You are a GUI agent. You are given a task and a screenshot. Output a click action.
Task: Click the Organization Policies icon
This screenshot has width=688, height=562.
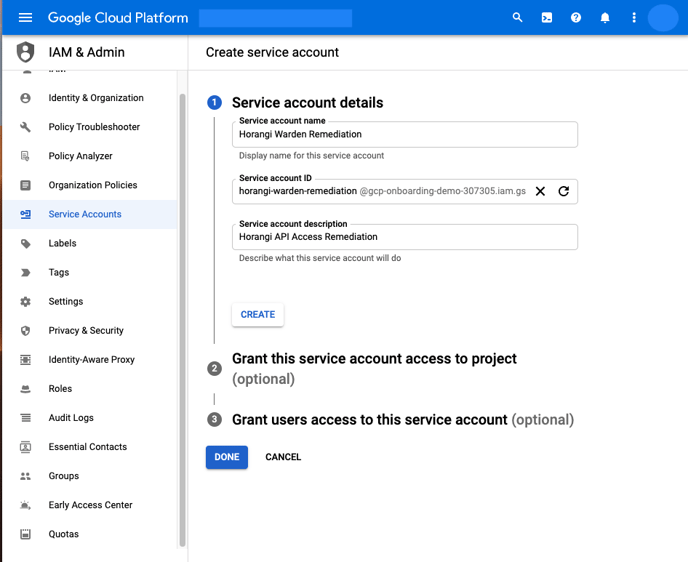point(25,185)
